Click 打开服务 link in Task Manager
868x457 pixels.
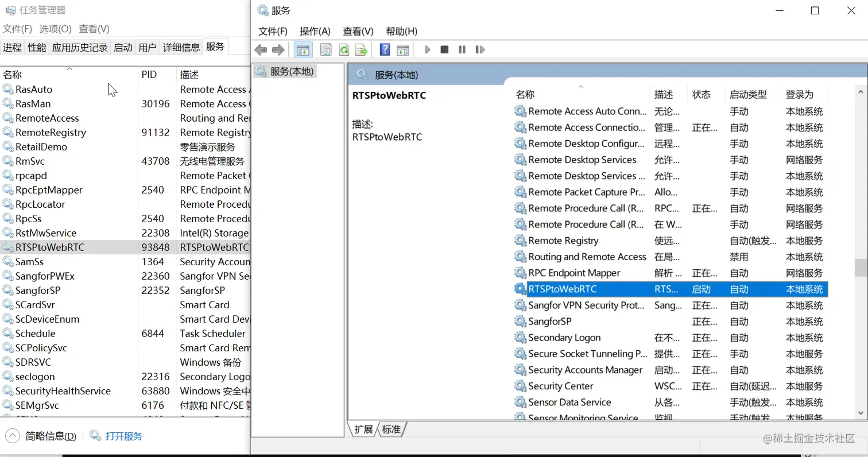[124, 436]
